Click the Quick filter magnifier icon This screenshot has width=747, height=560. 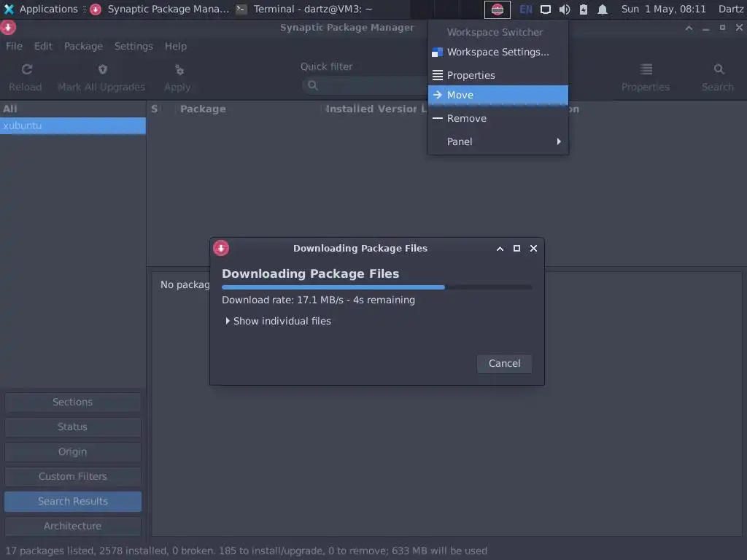tap(312, 85)
